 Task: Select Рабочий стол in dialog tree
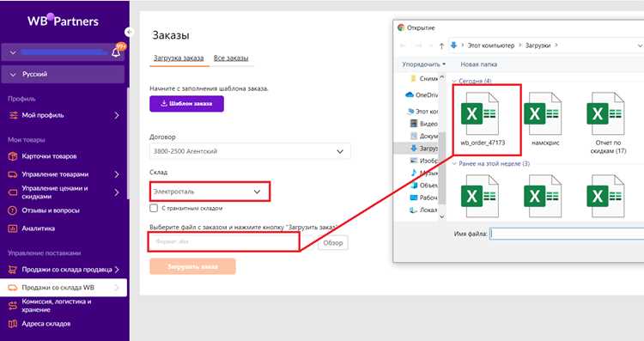coord(424,198)
